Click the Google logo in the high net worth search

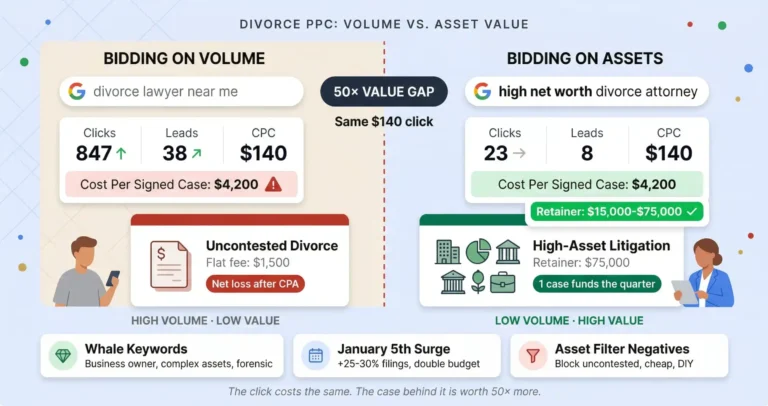[x=483, y=92]
